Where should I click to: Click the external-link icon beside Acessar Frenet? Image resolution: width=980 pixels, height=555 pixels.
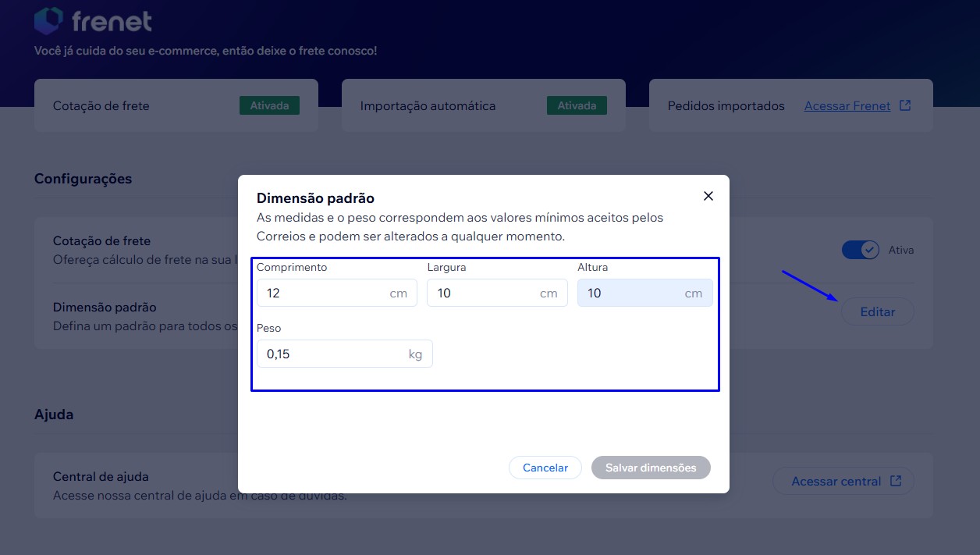click(904, 105)
